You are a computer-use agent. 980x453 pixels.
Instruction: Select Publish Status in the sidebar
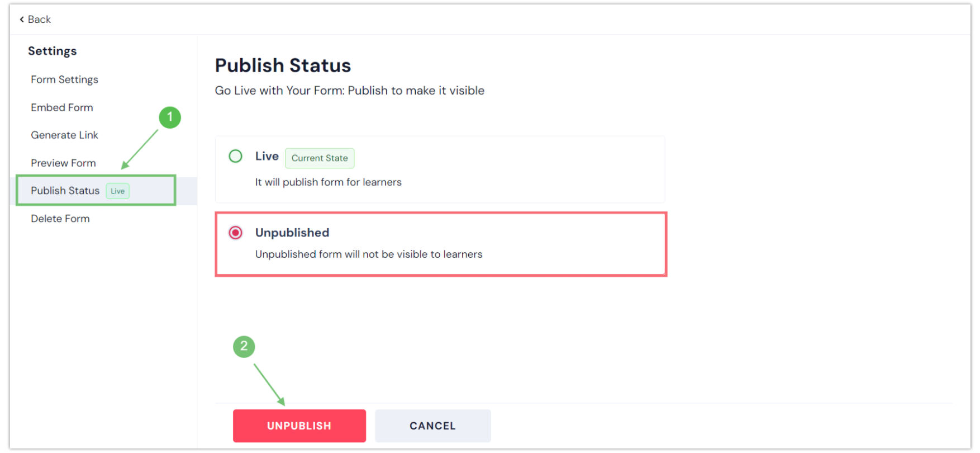tap(65, 191)
